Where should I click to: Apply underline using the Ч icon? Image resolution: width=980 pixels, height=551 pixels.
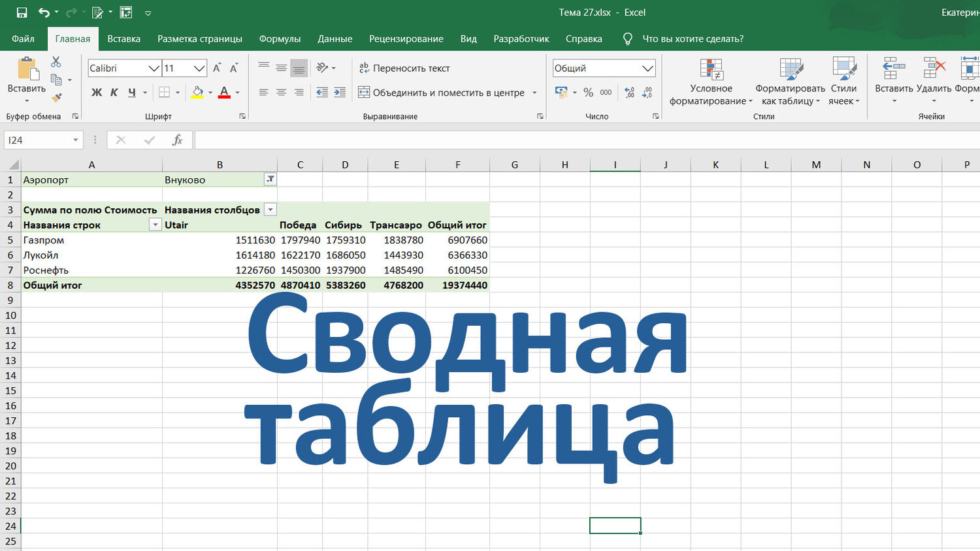click(x=131, y=92)
